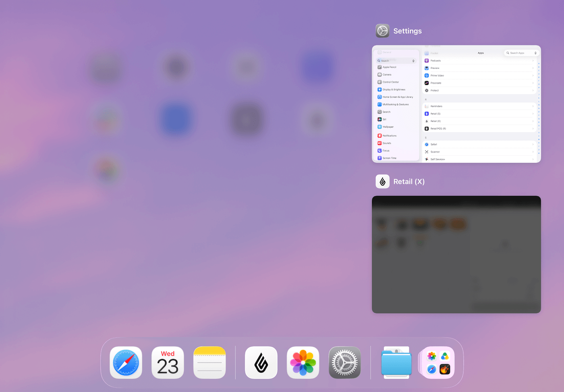Expand the Preview row chevron in Settings

click(x=533, y=68)
